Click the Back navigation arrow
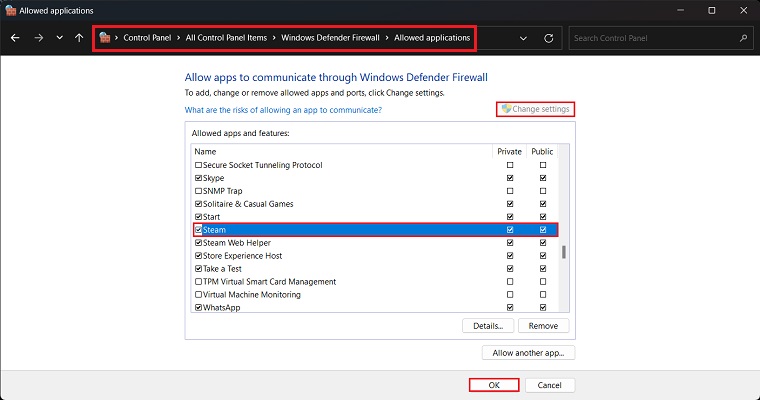This screenshot has width=760, height=400. pos(15,38)
